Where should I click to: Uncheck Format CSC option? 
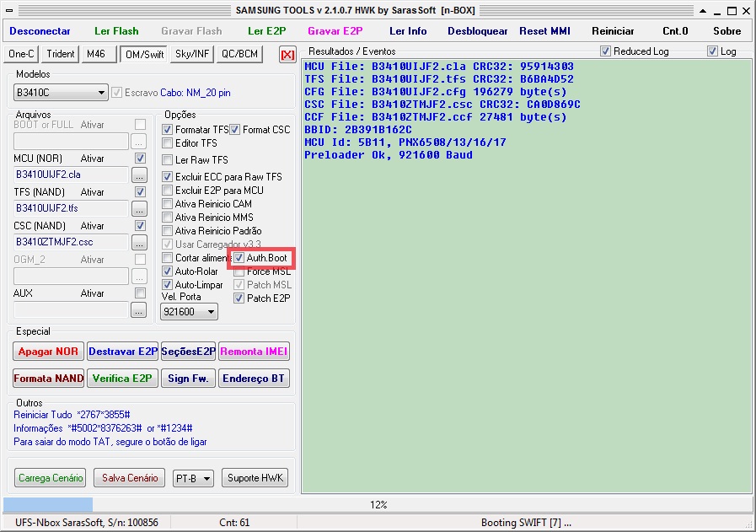pos(235,129)
